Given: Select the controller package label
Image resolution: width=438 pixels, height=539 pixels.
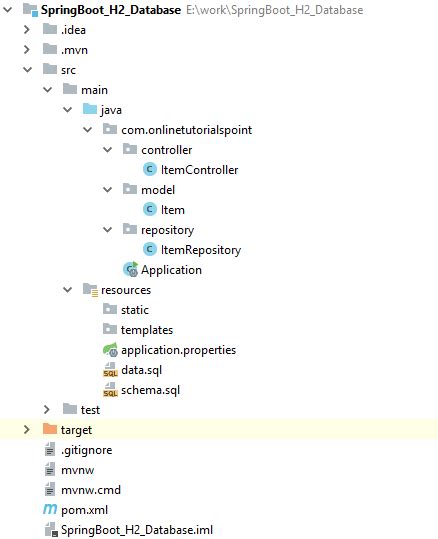Looking at the screenshot, I should click(x=166, y=150).
